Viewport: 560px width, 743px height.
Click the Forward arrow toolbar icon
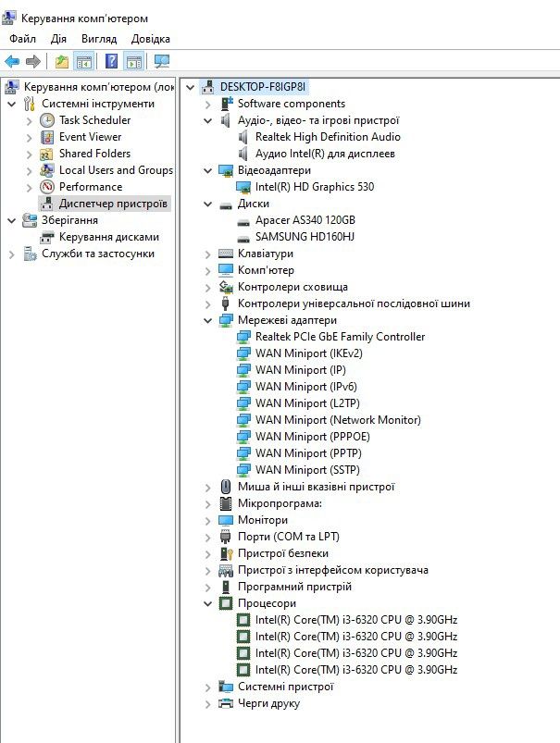pyautogui.click(x=32, y=61)
